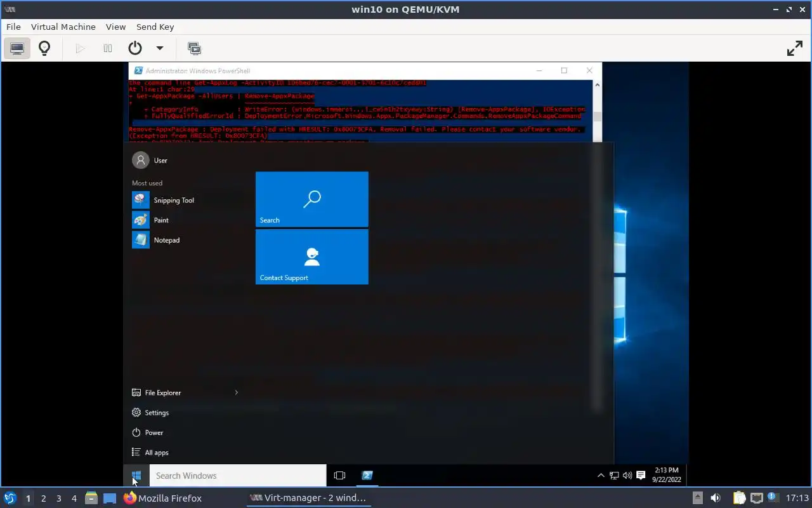The height and width of the screenshot is (508, 812).
Task: Expand the File Explorer jump list arrow
Action: coord(236,392)
